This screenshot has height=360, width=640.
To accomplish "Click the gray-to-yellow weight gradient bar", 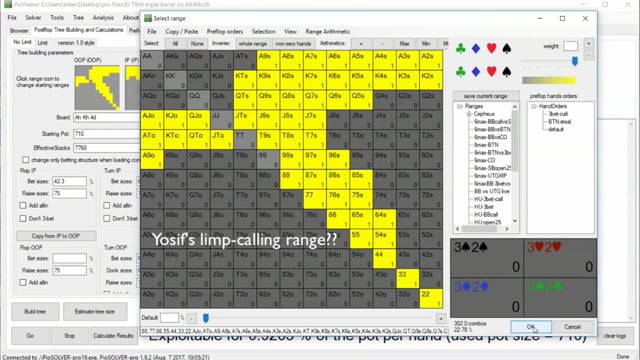I will point(549,80).
